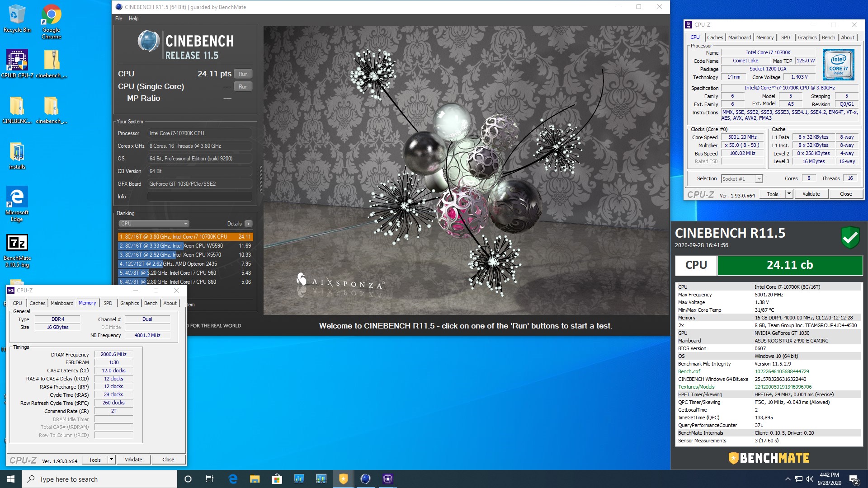Click the taskbar clock showing 4:42 PM
Screen dimensions: 868x488
(x=829, y=479)
